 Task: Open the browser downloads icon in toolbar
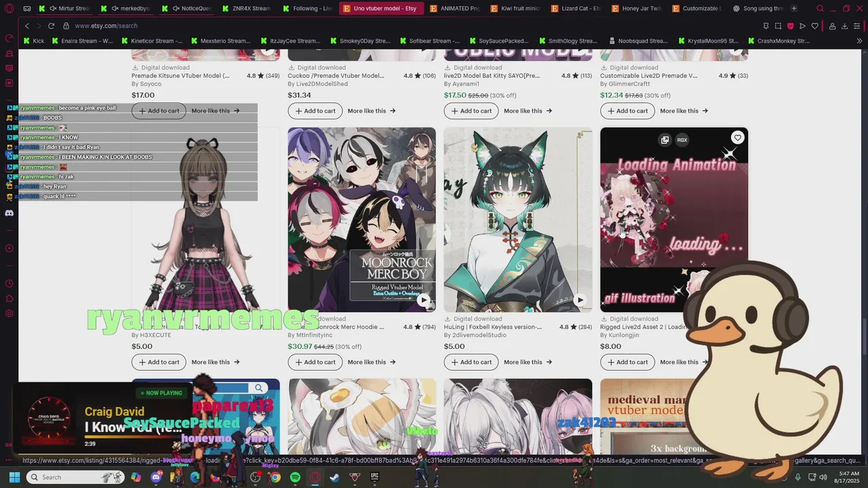[845, 26]
